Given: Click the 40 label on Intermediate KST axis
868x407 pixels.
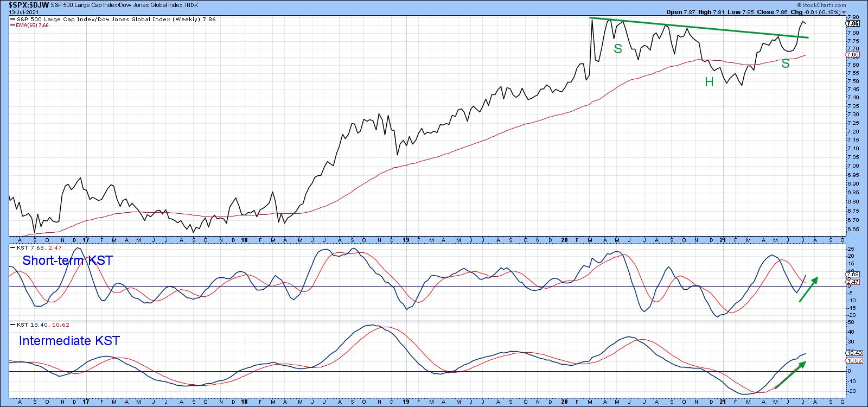Looking at the screenshot, I should (850, 332).
